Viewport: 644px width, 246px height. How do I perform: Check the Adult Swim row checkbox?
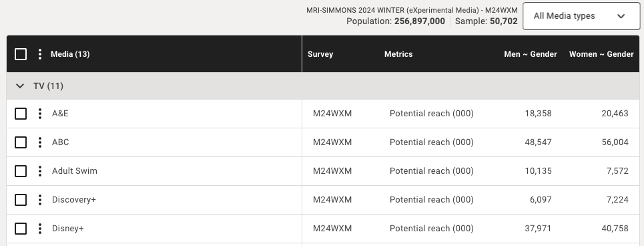click(x=21, y=171)
